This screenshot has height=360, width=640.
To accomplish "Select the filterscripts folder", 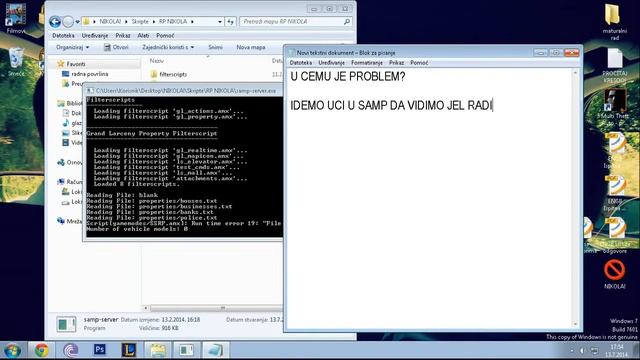I will [173, 74].
